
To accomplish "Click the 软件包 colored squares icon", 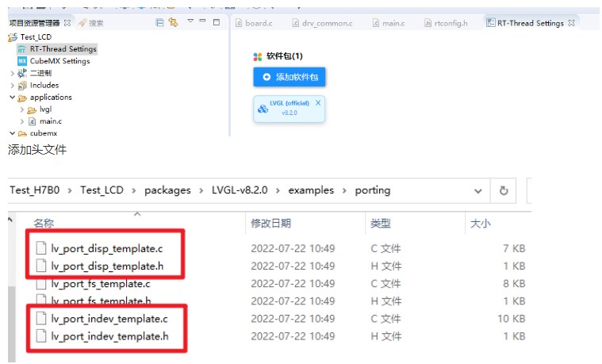I will (258, 57).
